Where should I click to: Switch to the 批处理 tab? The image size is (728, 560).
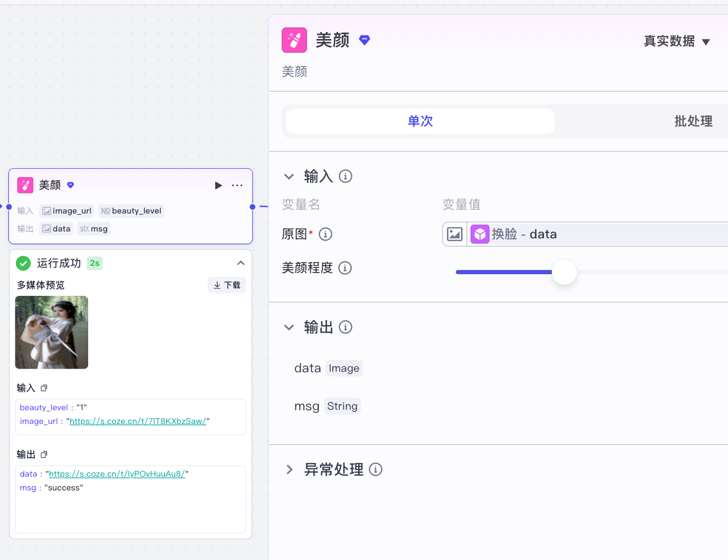[x=693, y=121]
